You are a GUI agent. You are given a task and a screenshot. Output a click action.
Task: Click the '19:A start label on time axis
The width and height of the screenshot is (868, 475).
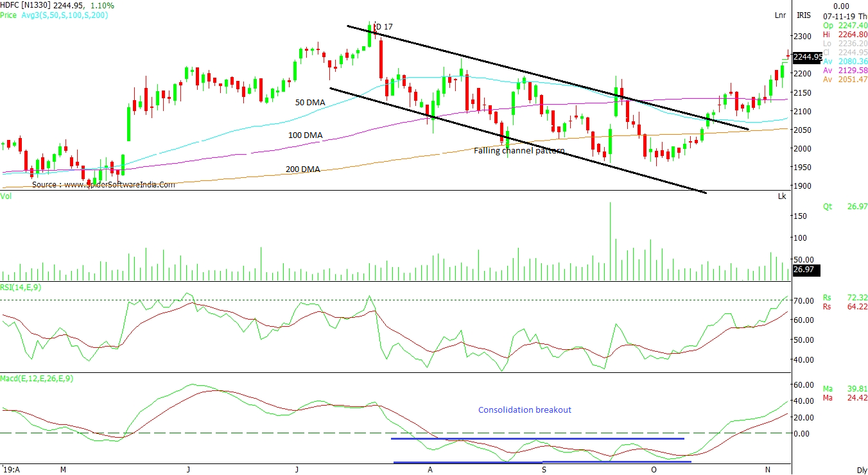point(11,469)
